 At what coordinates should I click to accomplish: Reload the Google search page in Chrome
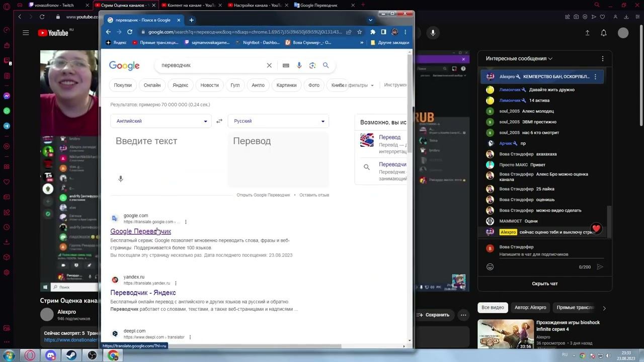[x=130, y=32]
